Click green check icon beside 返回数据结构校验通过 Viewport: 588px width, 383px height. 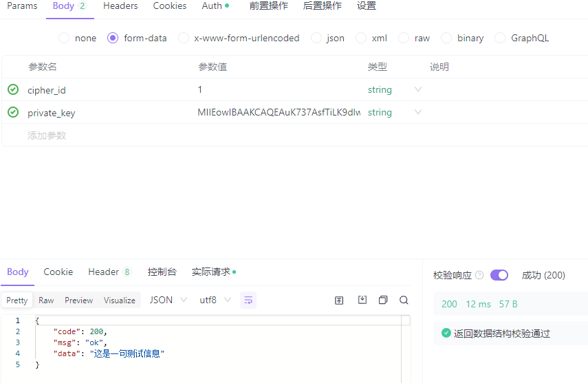446,333
